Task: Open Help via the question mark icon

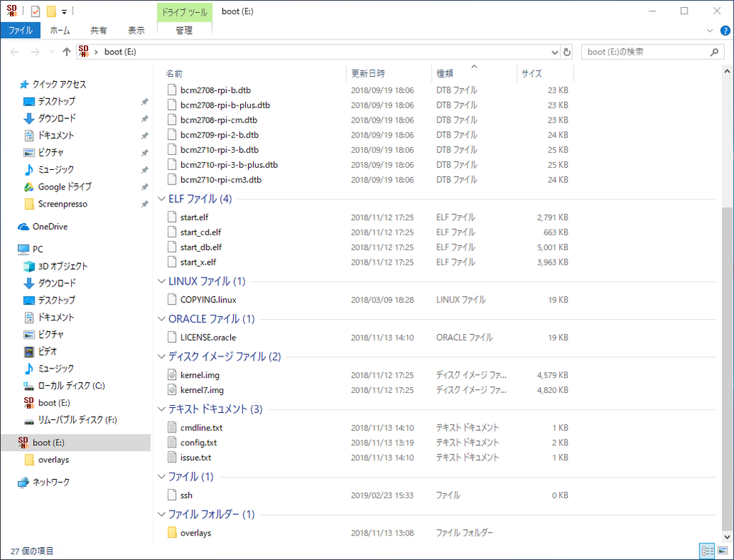Action: pos(725,30)
